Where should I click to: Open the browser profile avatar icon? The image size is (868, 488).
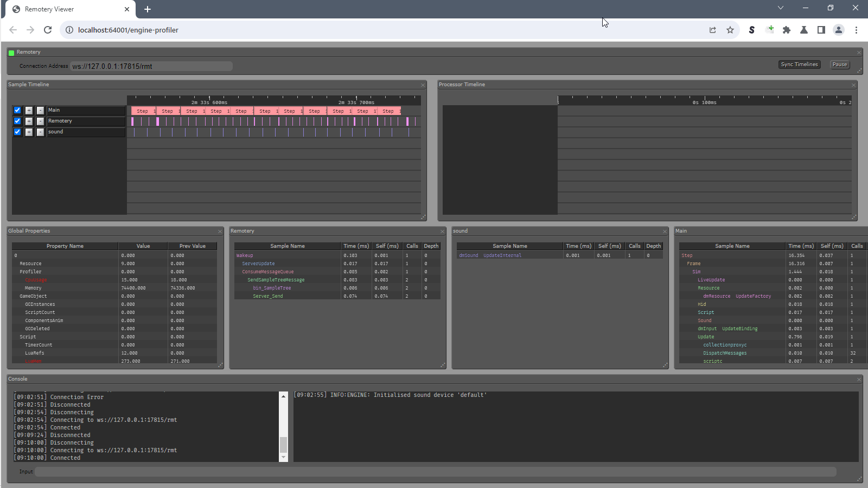839,30
